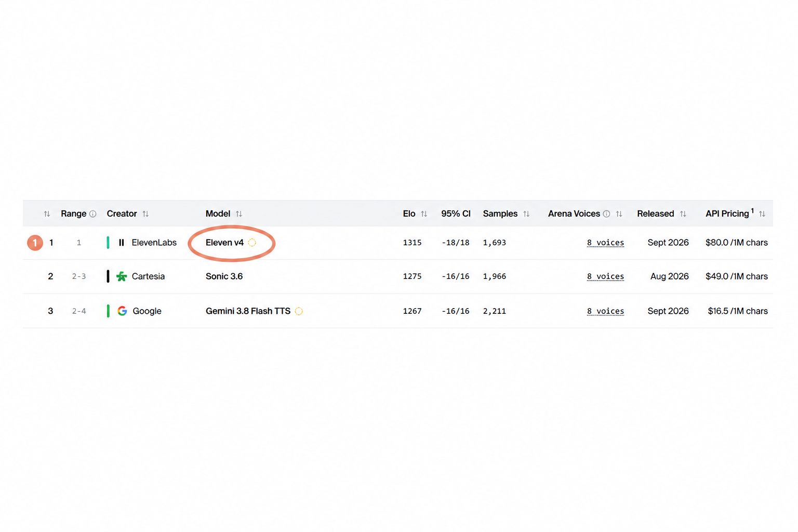The width and height of the screenshot is (798, 532).
Task: Open 8 voices link for Google row
Action: coord(605,311)
